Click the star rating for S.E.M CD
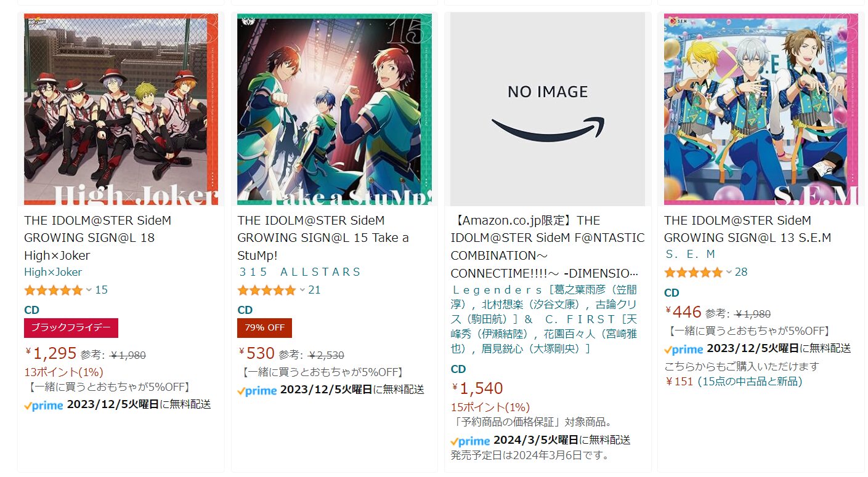 (x=693, y=273)
